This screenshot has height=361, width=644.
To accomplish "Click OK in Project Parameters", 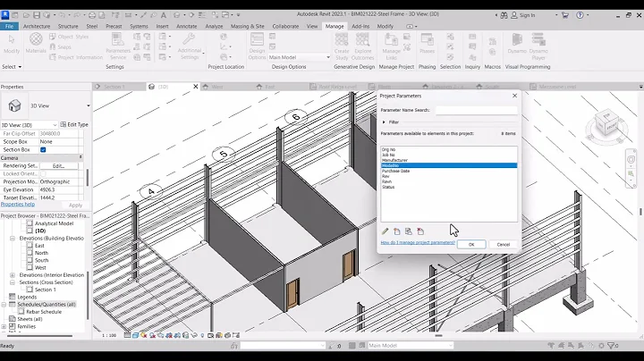I will pyautogui.click(x=471, y=245).
